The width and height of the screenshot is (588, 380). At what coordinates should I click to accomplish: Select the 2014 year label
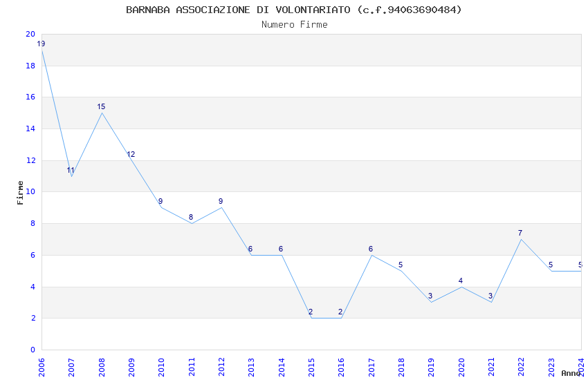[x=282, y=367]
